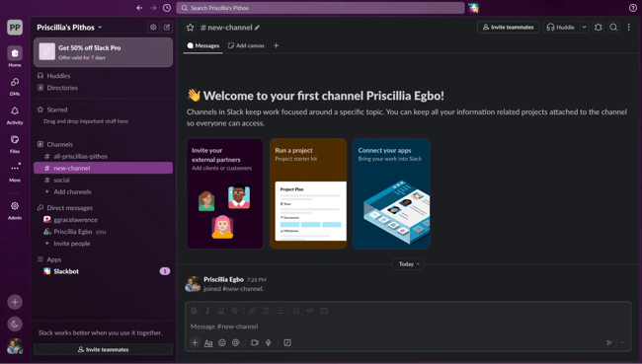Viewport: 642px width, 364px height.
Task: Open the Activity bell view
Action: coord(15,115)
